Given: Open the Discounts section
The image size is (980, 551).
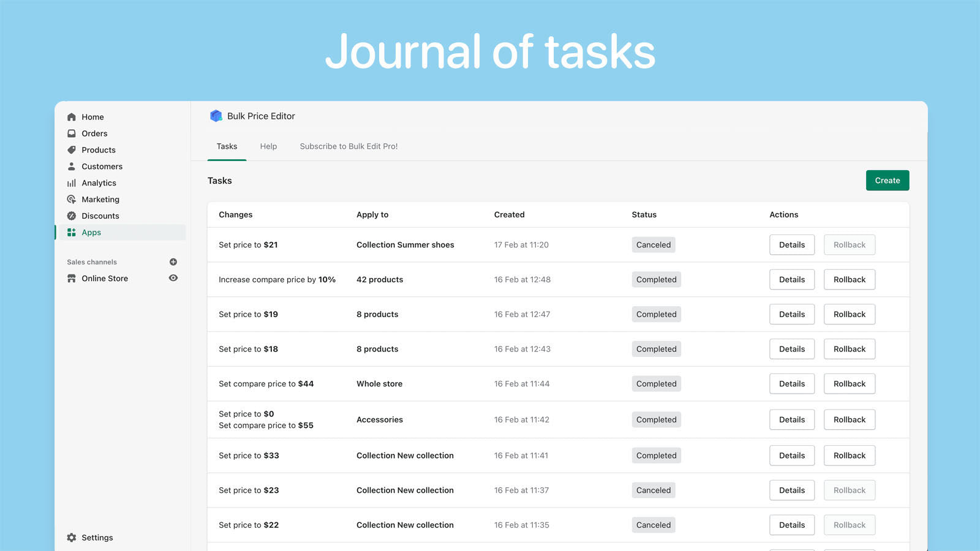Looking at the screenshot, I should pyautogui.click(x=100, y=216).
